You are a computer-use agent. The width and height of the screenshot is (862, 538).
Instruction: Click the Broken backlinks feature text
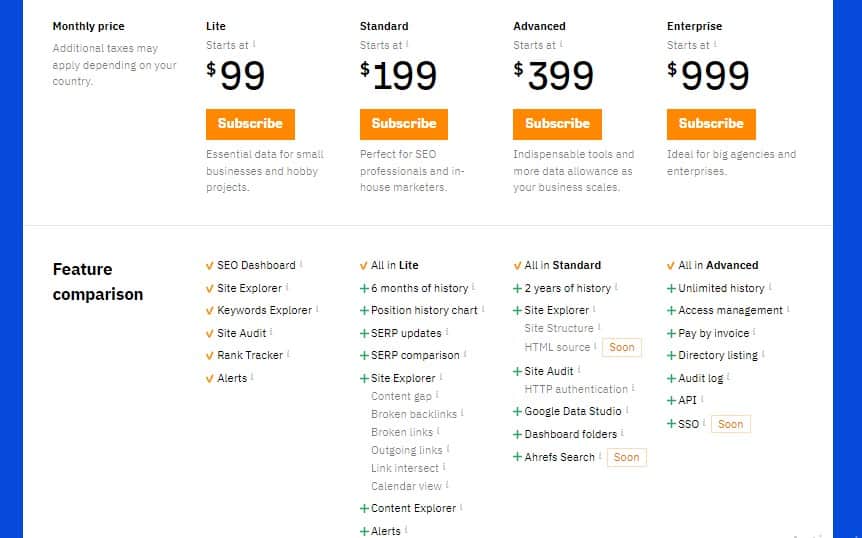[x=414, y=414]
